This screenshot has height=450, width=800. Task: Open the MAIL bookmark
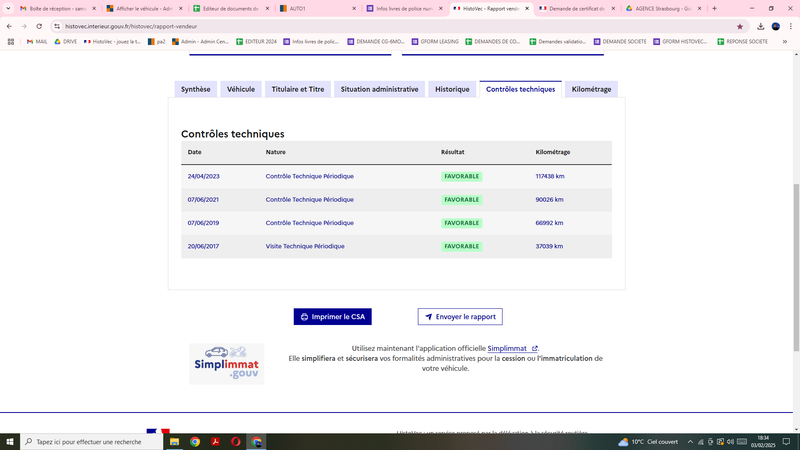point(37,42)
